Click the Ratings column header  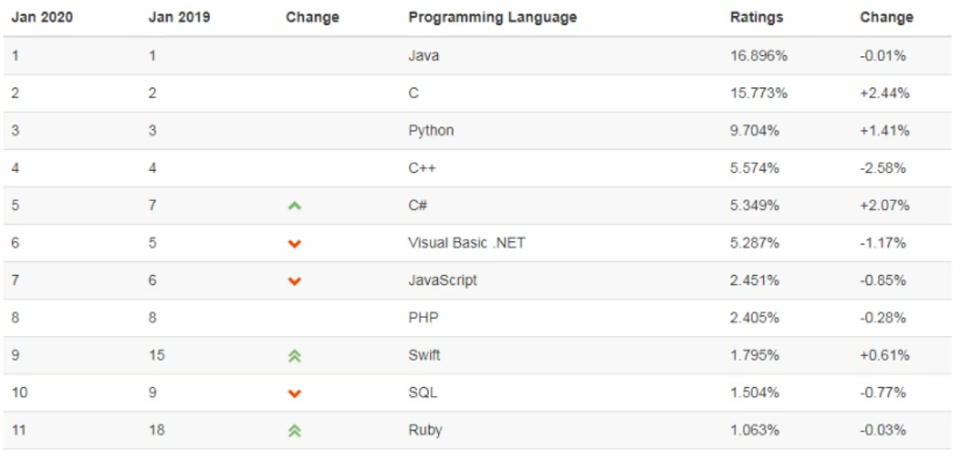[x=756, y=17]
